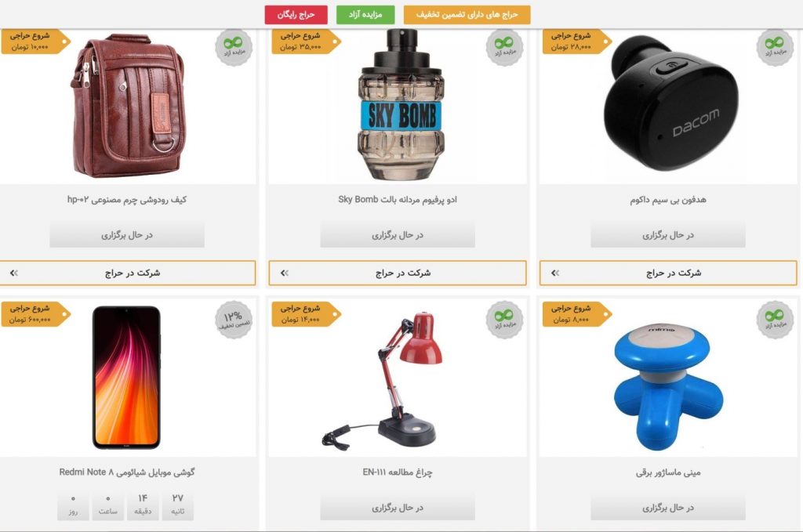
Task: Click the double-chevron arrow on leather bag join button
Action: (14, 273)
